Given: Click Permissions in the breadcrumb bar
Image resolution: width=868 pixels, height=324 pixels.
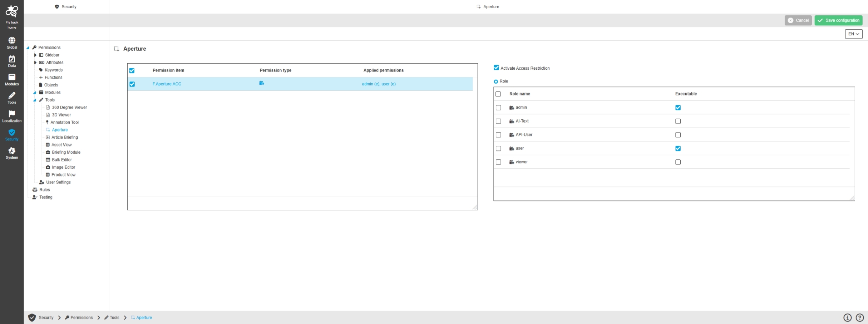Looking at the screenshot, I should pyautogui.click(x=81, y=318).
